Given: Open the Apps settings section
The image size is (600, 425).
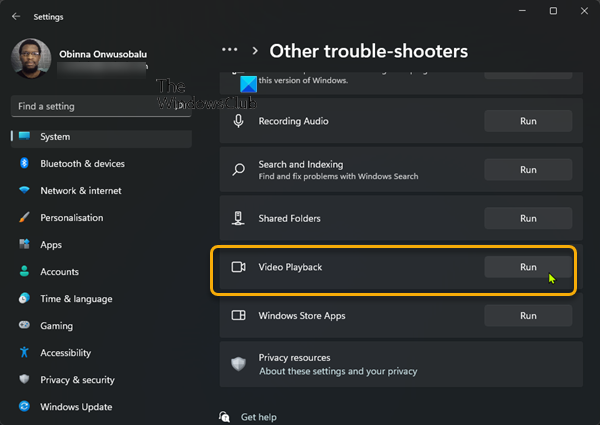Looking at the screenshot, I should (x=51, y=245).
